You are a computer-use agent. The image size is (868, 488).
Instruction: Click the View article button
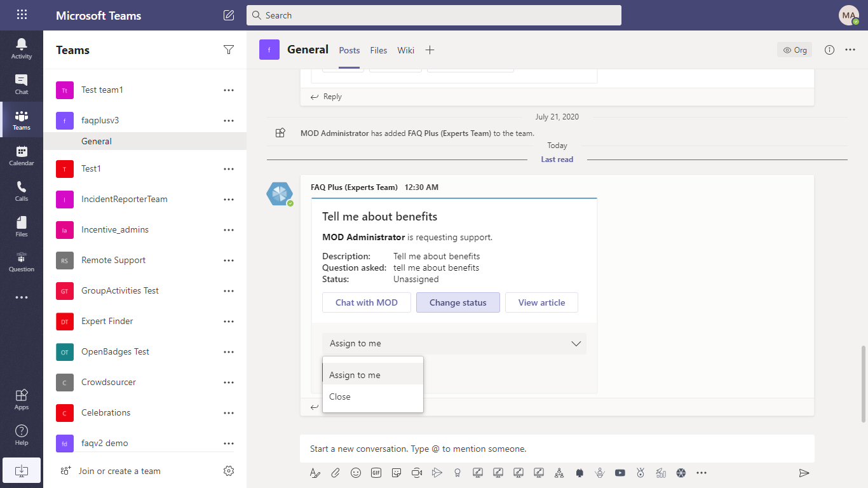[x=541, y=302]
